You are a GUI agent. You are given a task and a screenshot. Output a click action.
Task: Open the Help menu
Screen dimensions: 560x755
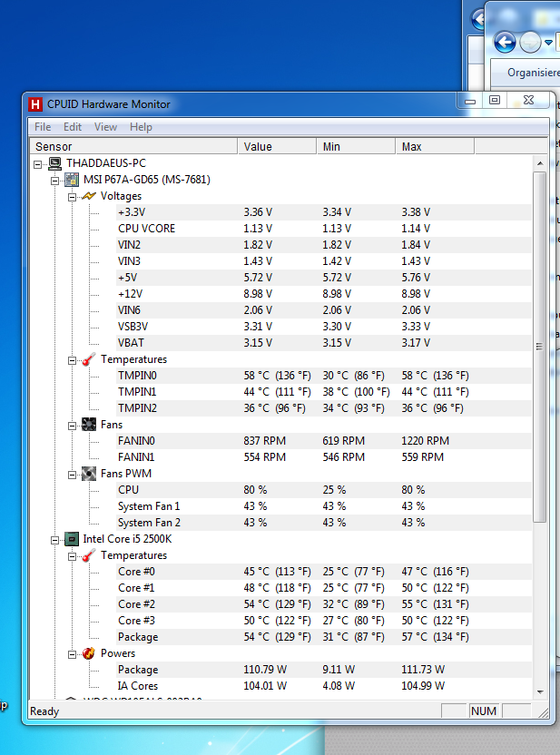pos(141,127)
